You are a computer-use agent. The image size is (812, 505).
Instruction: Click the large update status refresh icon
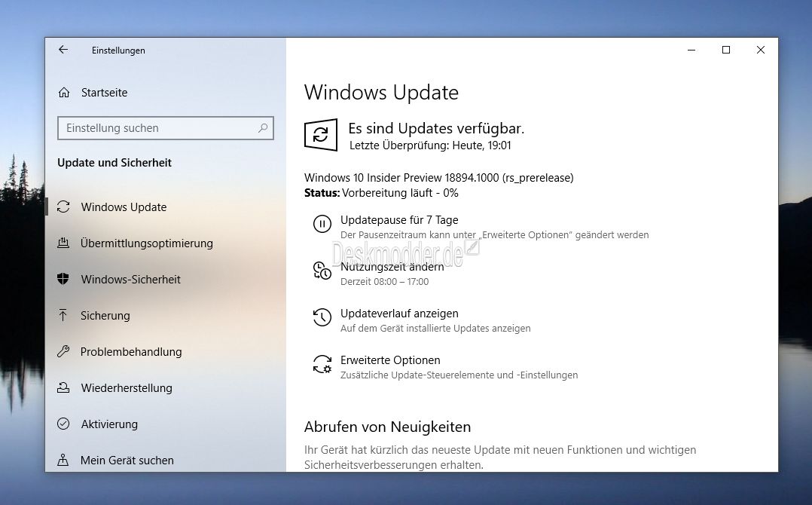pos(321,135)
